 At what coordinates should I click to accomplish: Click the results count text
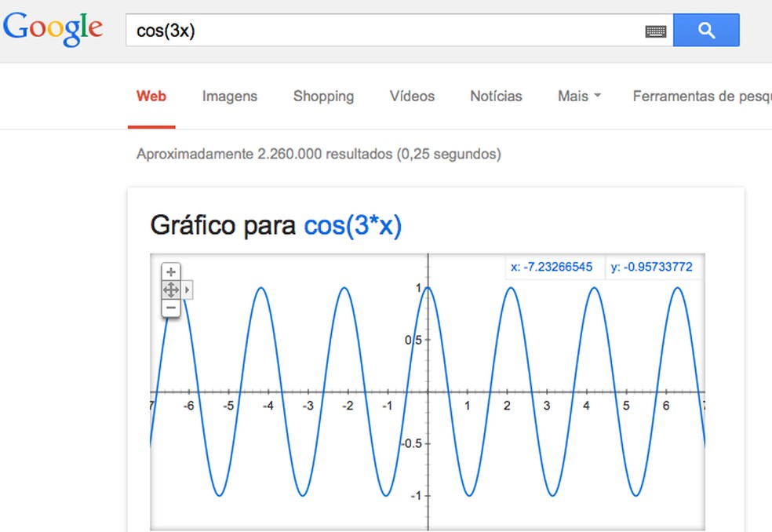tap(318, 154)
